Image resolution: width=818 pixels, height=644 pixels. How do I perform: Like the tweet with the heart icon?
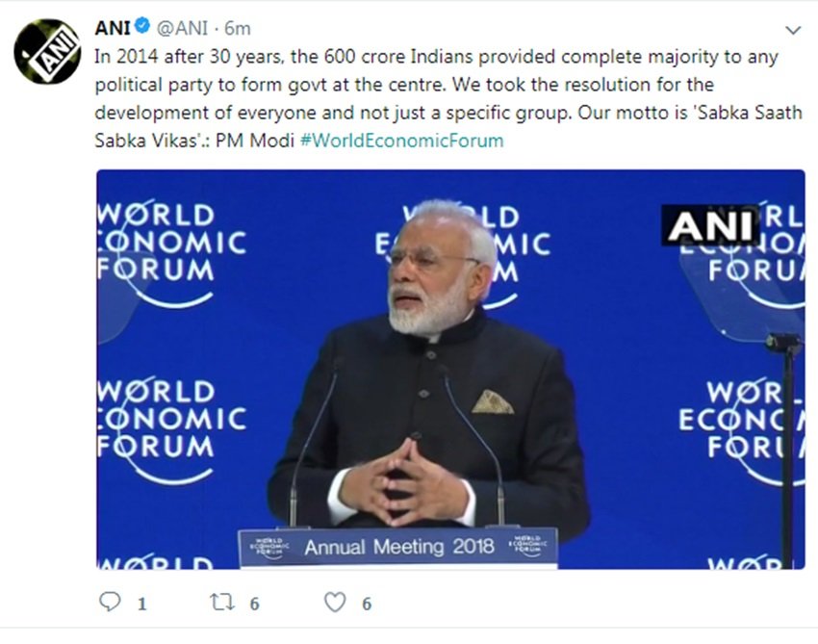[334, 603]
